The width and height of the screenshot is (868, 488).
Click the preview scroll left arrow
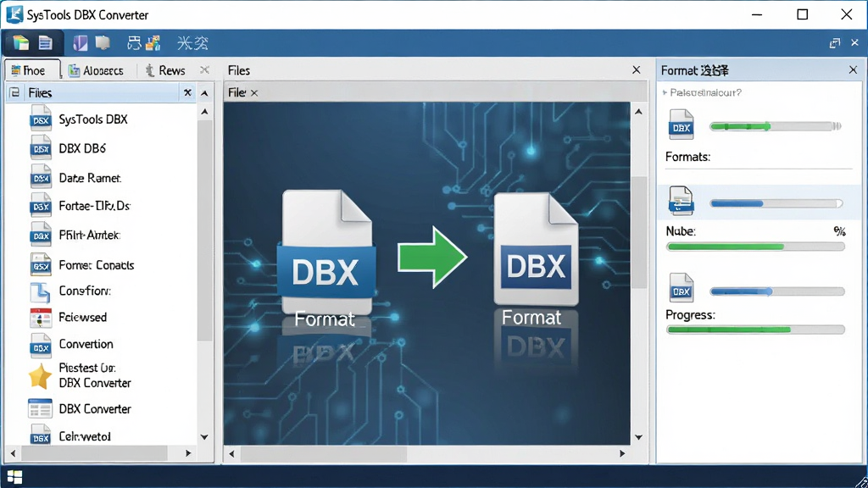(x=231, y=454)
